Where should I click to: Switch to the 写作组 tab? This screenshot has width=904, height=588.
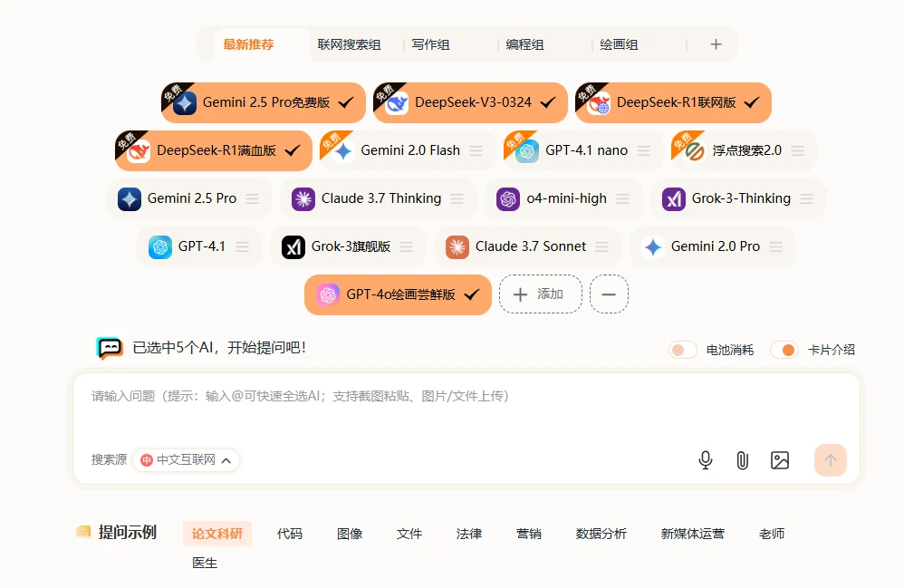click(430, 44)
